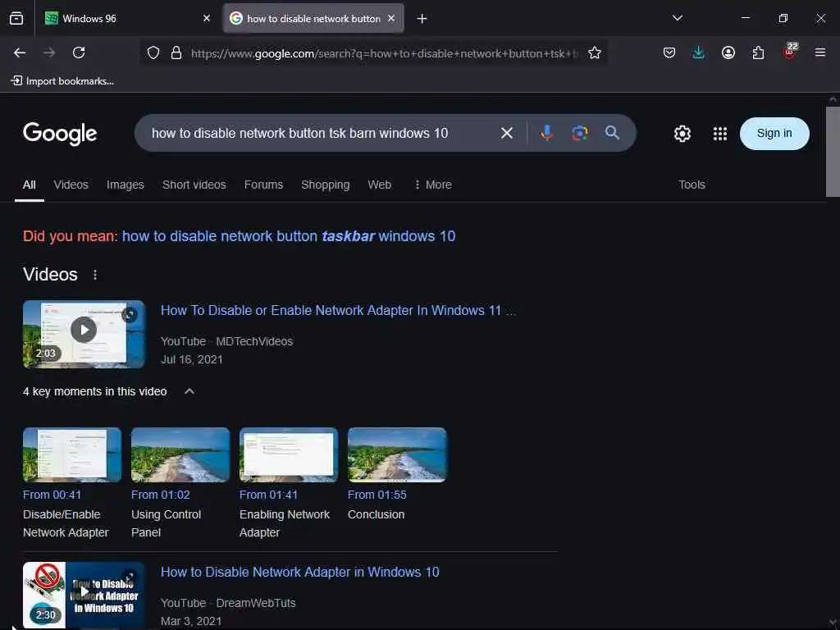Image resolution: width=840 pixels, height=630 pixels.
Task: Play DreamWebTuts video thumbnail 2:30
Action: (x=84, y=595)
